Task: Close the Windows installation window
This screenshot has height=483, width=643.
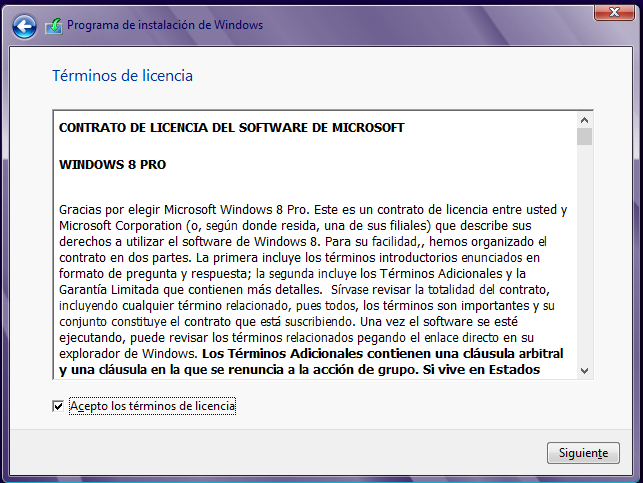Action: (614, 12)
